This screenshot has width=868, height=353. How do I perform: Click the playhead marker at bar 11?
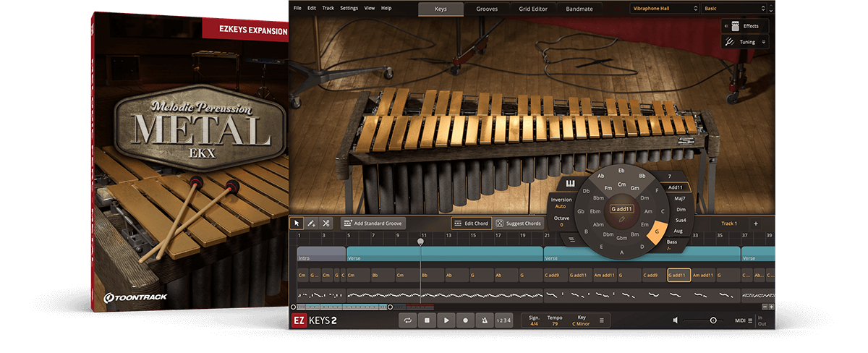pos(420,242)
